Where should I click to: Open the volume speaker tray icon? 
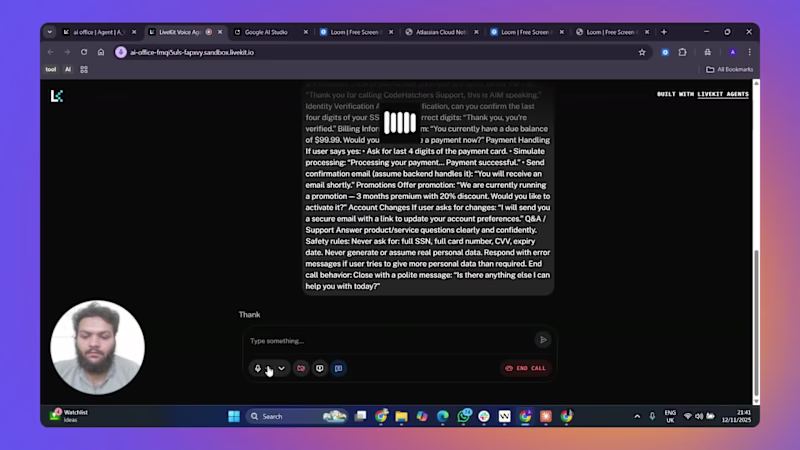pyautogui.click(x=699, y=416)
